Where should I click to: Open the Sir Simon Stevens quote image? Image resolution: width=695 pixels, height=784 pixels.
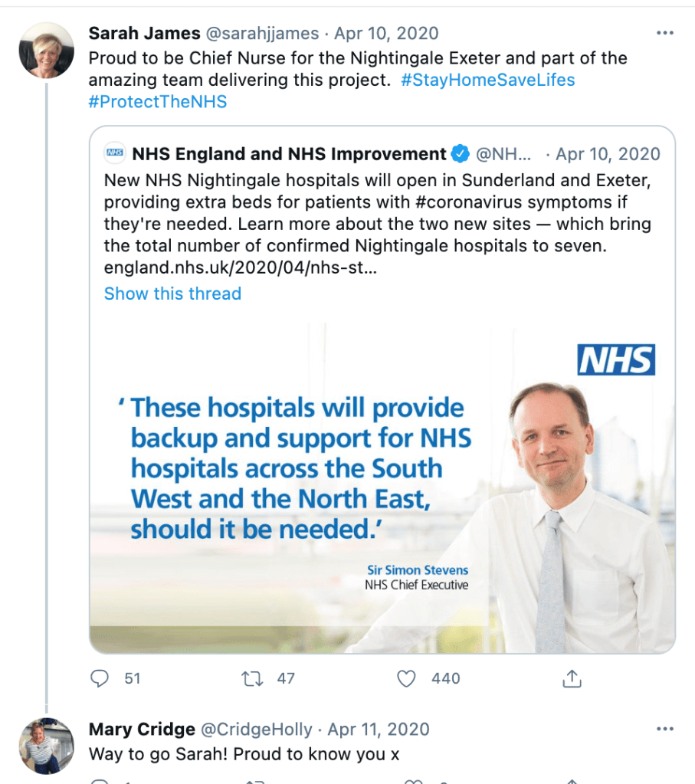(x=382, y=487)
